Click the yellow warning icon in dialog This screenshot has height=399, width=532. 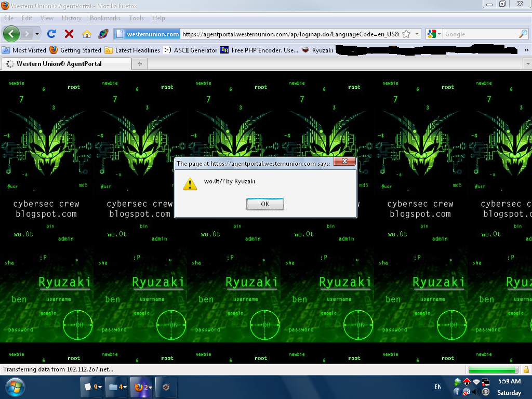[190, 184]
